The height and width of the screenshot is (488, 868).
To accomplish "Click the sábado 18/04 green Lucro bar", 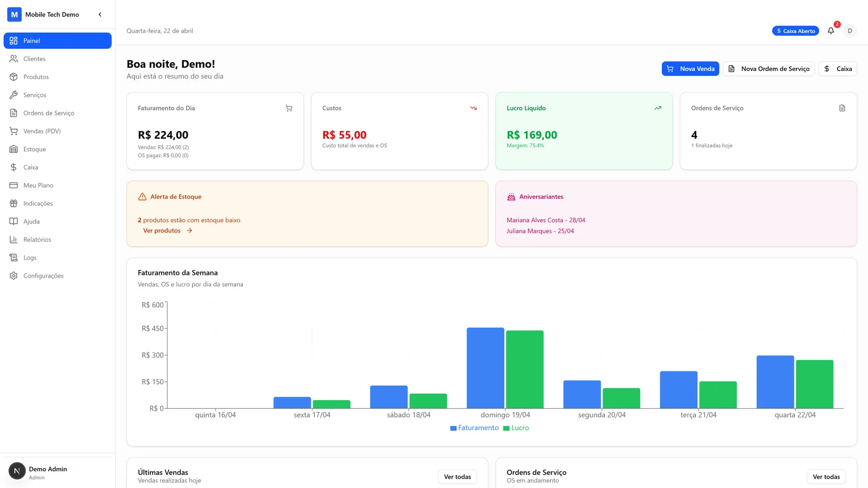I will 428,401.
